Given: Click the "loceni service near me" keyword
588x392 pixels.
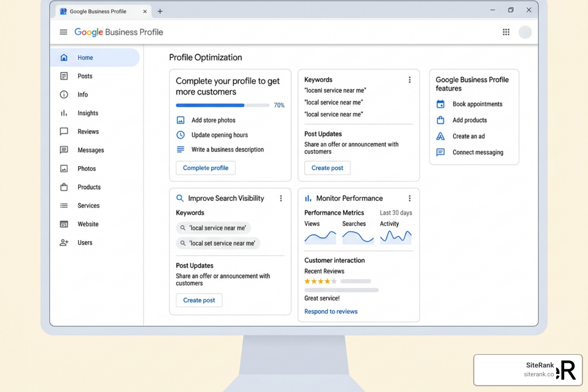Looking at the screenshot, I should pyautogui.click(x=335, y=90).
